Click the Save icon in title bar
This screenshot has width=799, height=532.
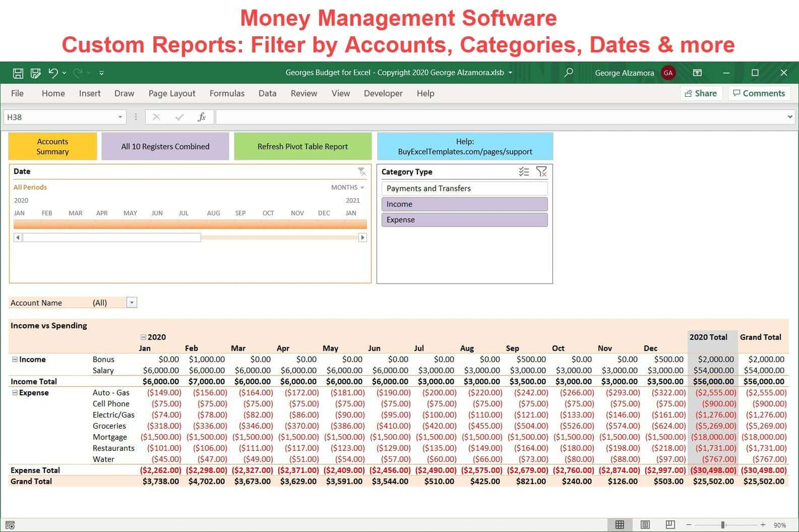(18, 73)
